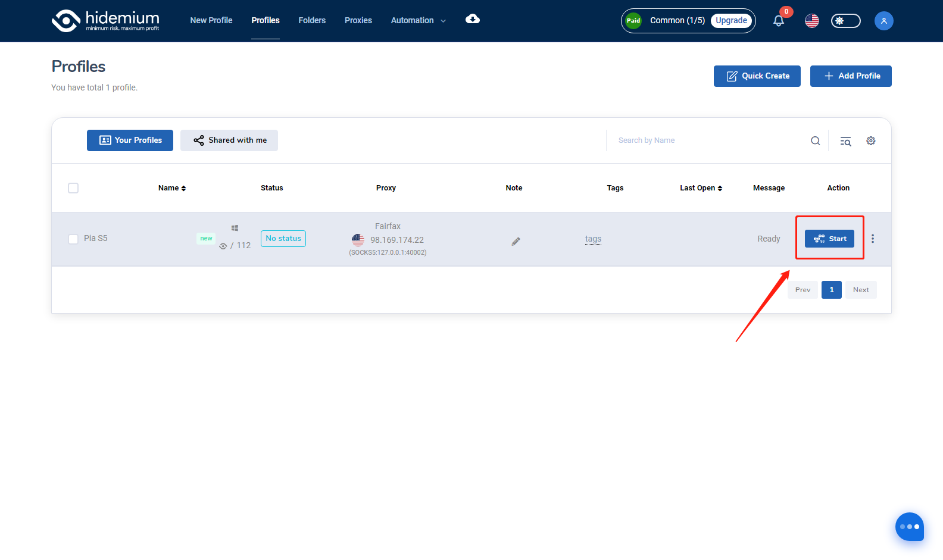Check the select-all profiles checkbox

[x=73, y=188]
